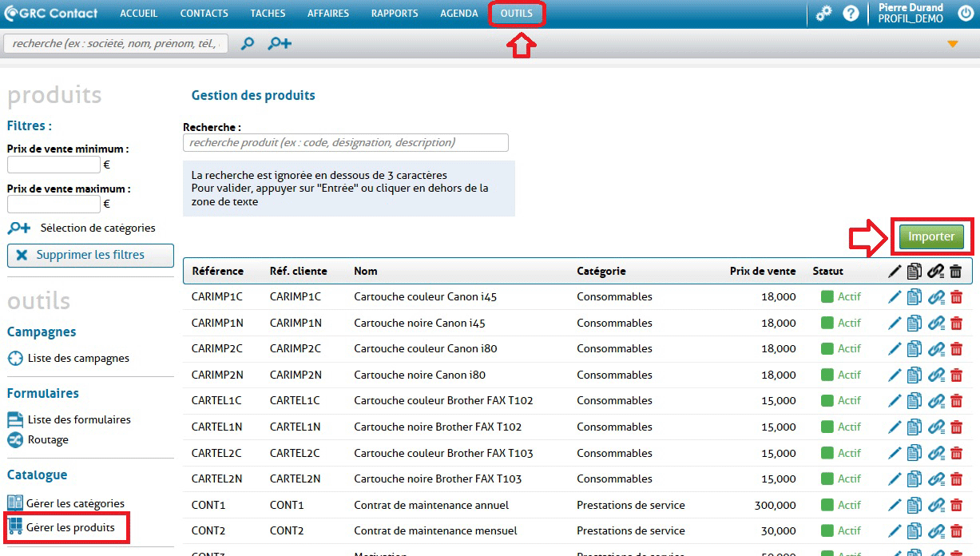Select Gérer les catégories in Catalogue

pyautogui.click(x=75, y=503)
